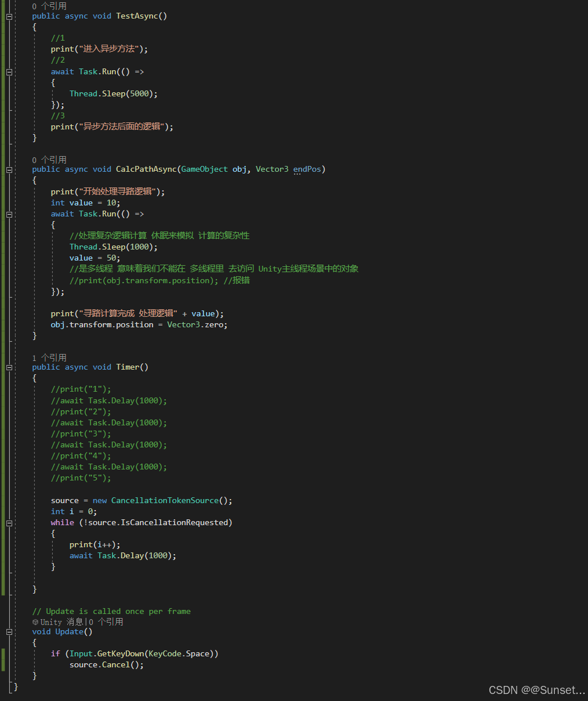Viewport: 588px width, 701px height.
Task: Open '0 个引用' CodeLens above TestAsync
Action: [49, 6]
